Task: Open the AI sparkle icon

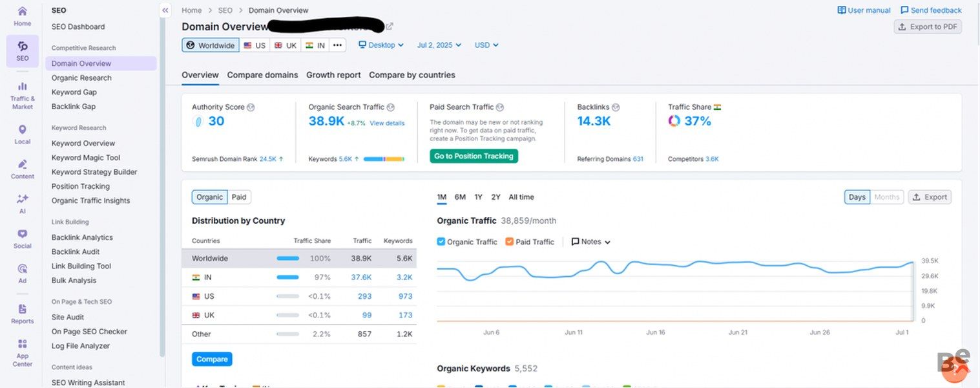Action: coord(22,199)
